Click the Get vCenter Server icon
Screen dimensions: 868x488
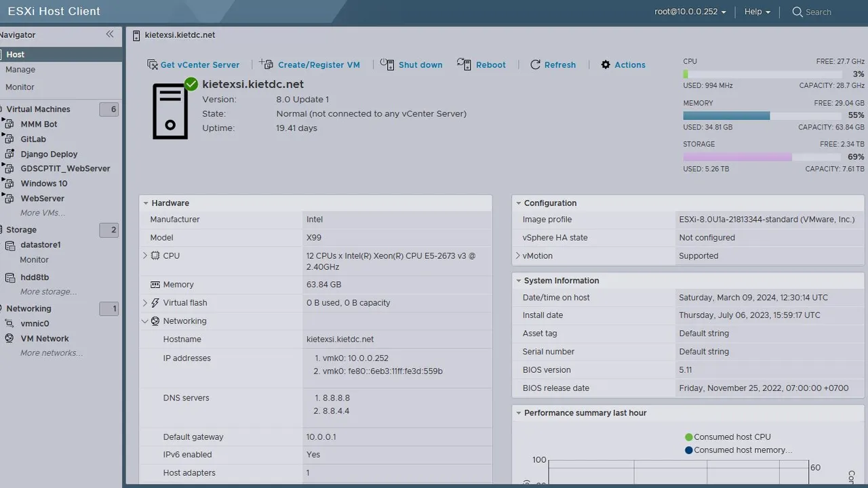pyautogui.click(x=153, y=65)
